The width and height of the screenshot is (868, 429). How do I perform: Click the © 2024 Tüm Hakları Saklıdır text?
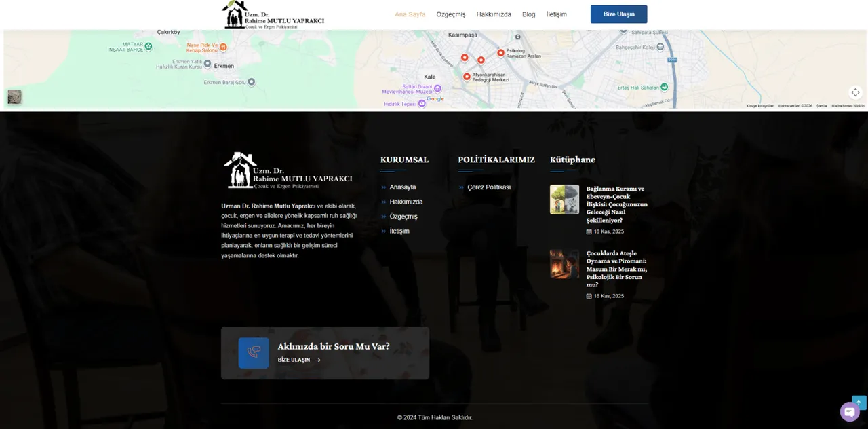pos(435,417)
